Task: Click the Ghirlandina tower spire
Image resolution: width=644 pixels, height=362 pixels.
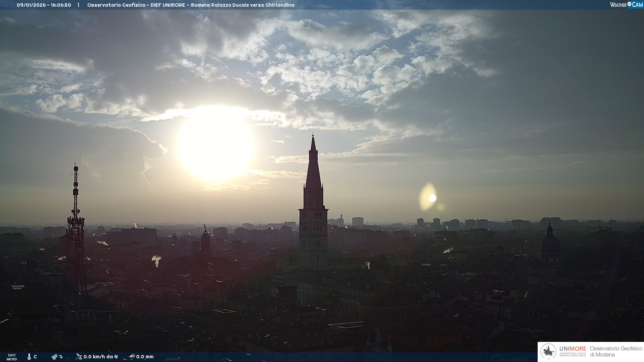Action: click(313, 168)
